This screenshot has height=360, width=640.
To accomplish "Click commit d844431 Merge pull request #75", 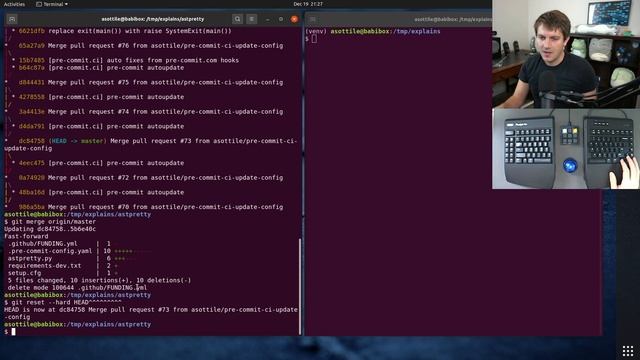I will point(151,82).
